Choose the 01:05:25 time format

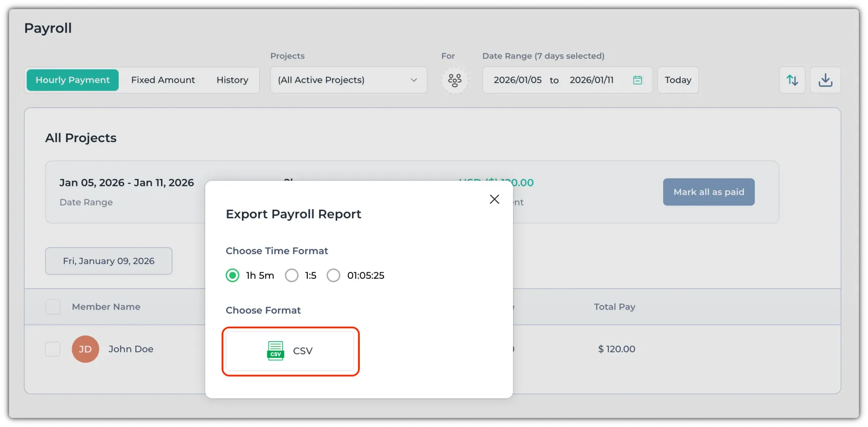[x=333, y=276]
